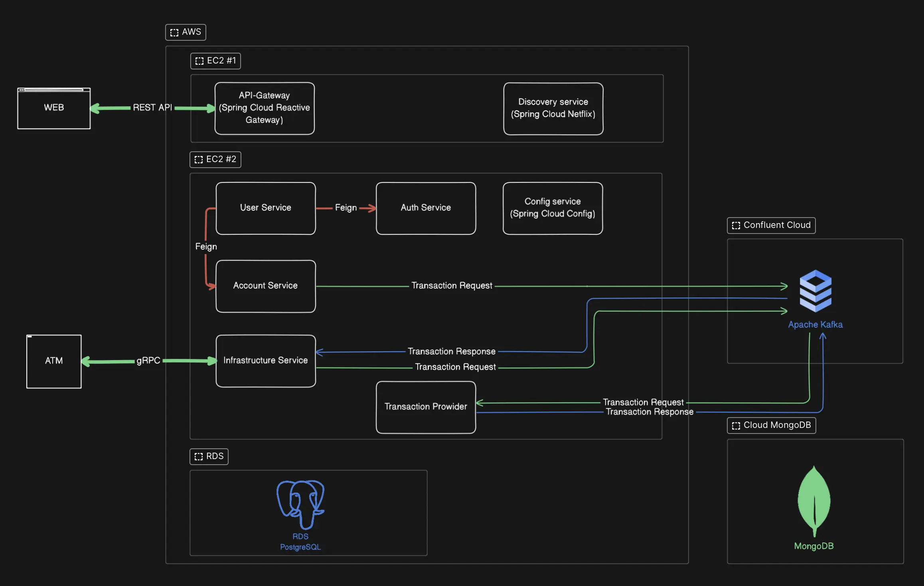Click the RDS PostgreSQL text label
The width and height of the screenshot is (924, 586).
(x=300, y=542)
